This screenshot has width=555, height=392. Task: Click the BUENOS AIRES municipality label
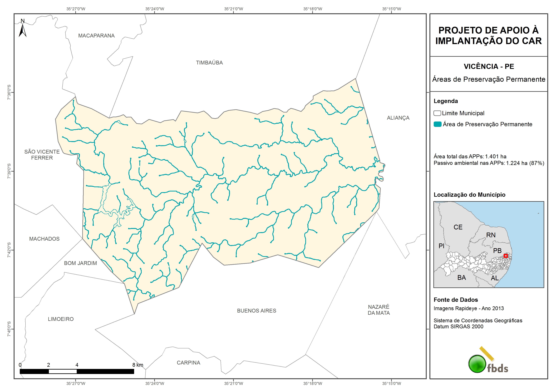point(257,311)
